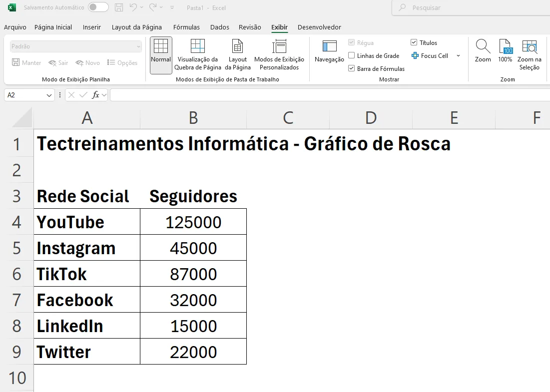The width and height of the screenshot is (550, 392).
Task: Switch to Visualização da Quebra de Página
Action: tap(197, 55)
